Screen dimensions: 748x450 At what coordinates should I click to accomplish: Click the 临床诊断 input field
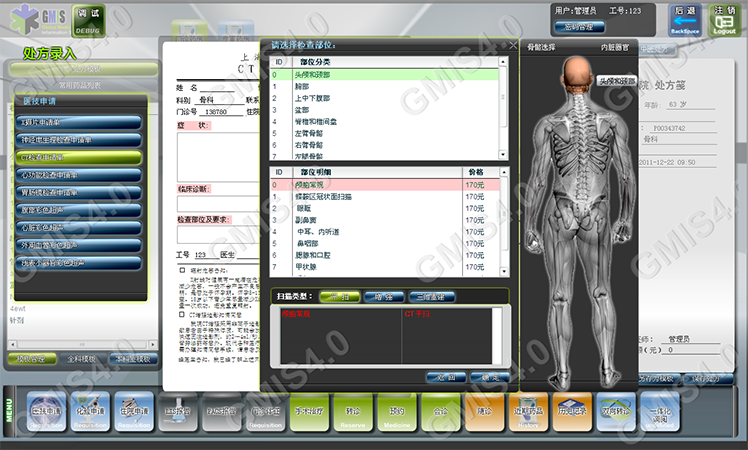[218, 204]
